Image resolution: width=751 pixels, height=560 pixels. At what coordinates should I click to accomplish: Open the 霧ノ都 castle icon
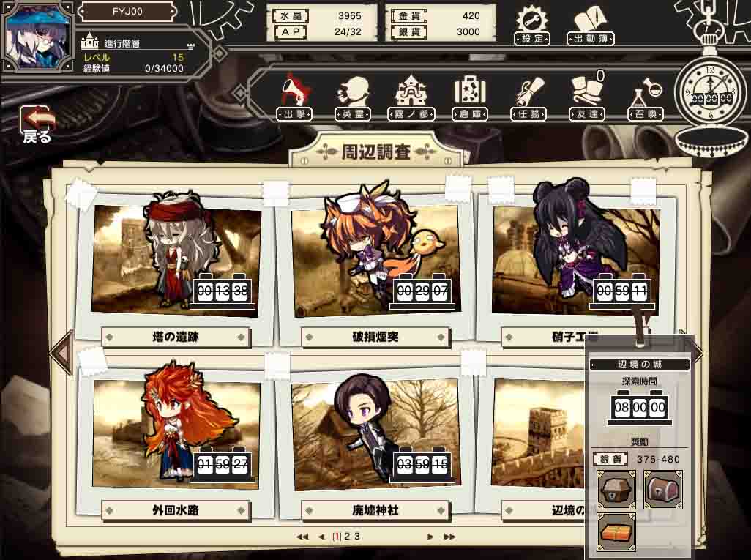[411, 97]
